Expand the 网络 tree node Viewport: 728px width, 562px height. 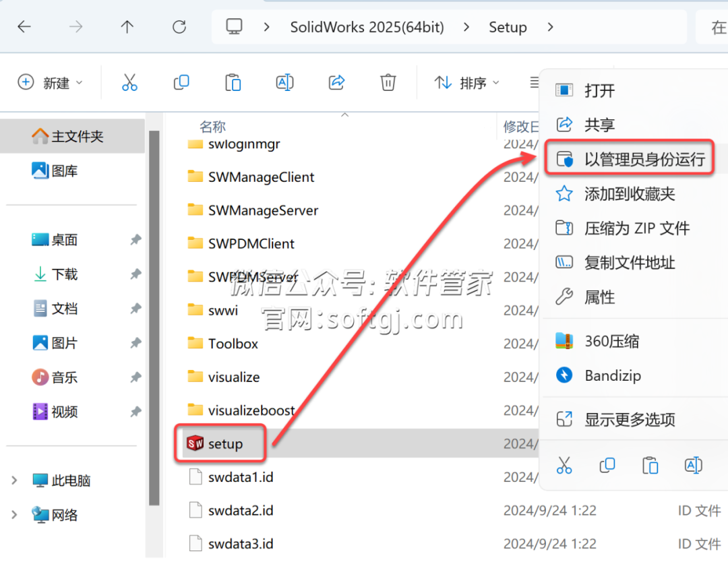(x=14, y=515)
